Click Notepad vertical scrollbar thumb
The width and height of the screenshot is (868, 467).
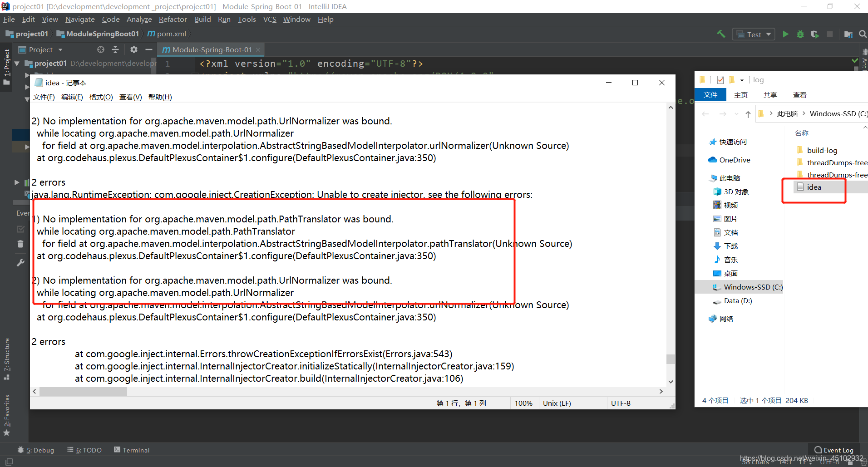(671, 359)
